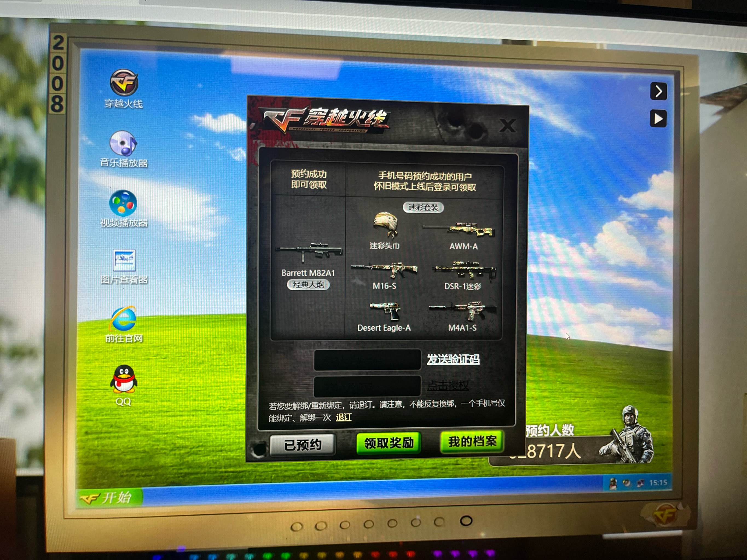The height and width of the screenshot is (560, 747).
Task: Click the right arrow next-page button
Action: [659, 91]
